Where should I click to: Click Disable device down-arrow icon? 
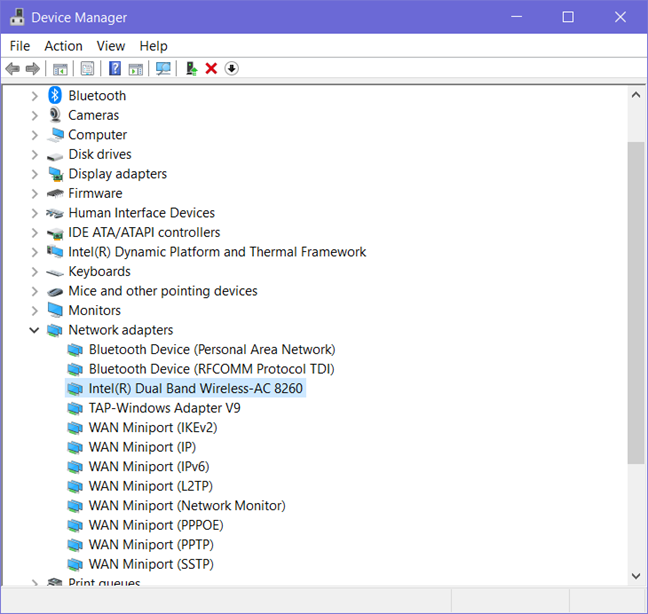tap(231, 69)
